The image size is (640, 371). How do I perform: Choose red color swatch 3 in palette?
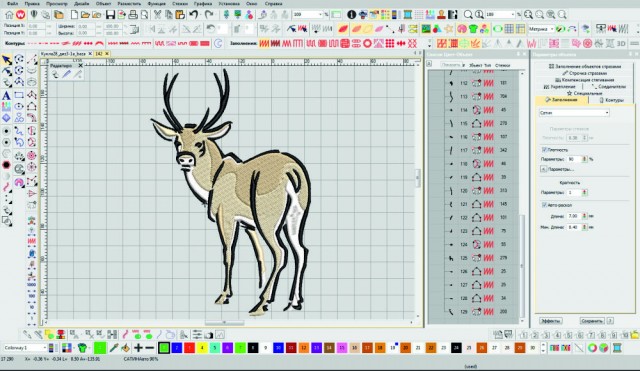click(189, 348)
